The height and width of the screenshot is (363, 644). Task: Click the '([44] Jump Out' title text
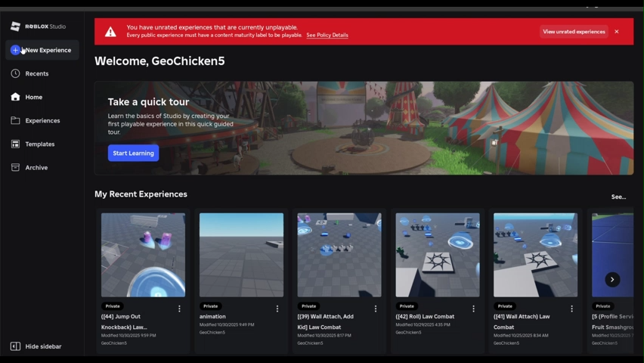(121, 317)
